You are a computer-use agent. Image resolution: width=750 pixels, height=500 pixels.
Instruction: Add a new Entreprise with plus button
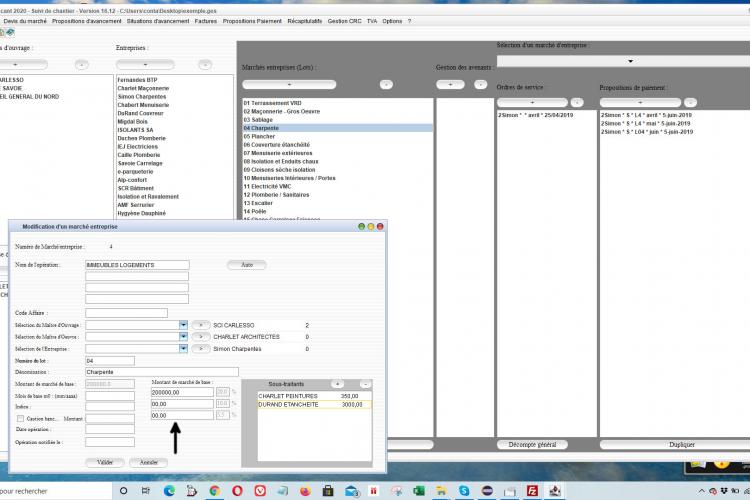pos(145,65)
